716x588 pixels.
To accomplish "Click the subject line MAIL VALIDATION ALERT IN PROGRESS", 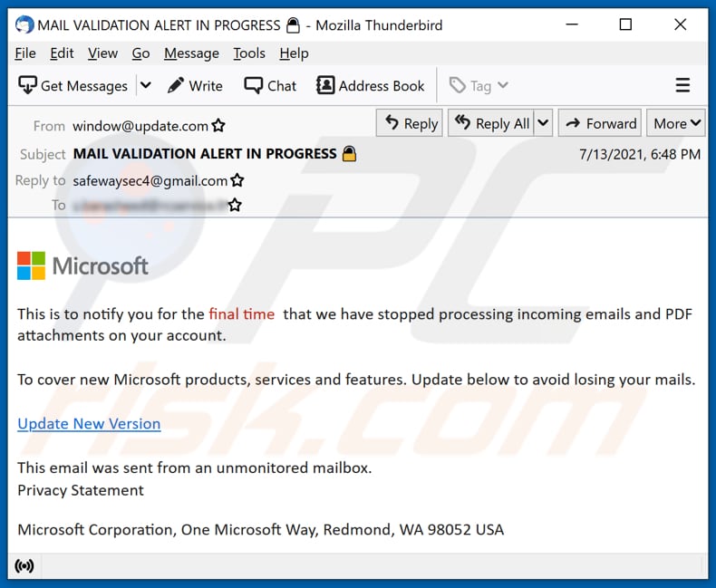I will click(205, 154).
